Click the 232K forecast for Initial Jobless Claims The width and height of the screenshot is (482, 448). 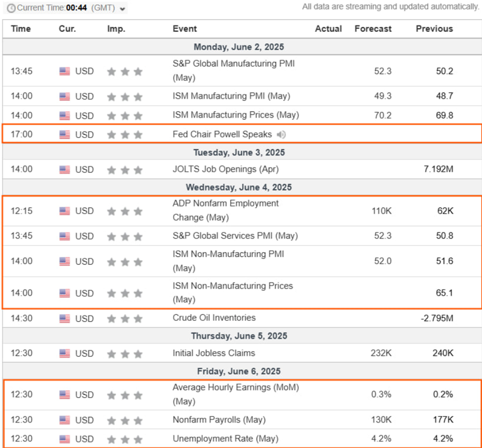[383, 354]
